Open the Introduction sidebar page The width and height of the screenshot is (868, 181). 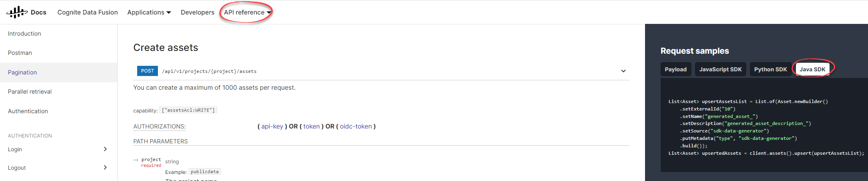click(24, 34)
